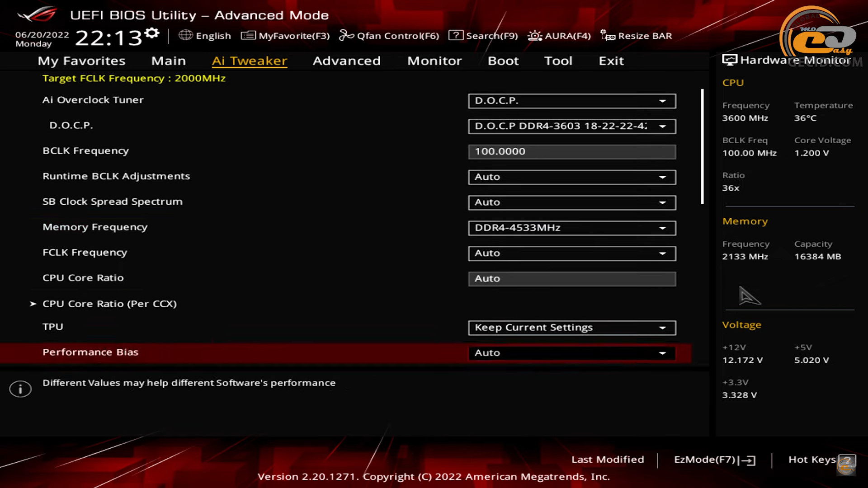868x488 pixels.
Task: Click the SB Clock Spread Spectrum label
Action: pos(113,202)
